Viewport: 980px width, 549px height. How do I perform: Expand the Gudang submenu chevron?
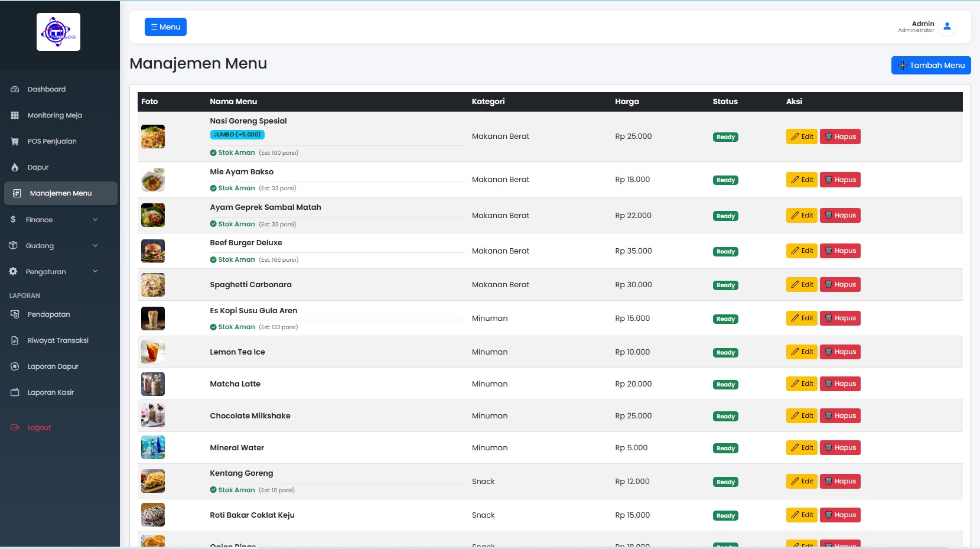click(x=95, y=246)
